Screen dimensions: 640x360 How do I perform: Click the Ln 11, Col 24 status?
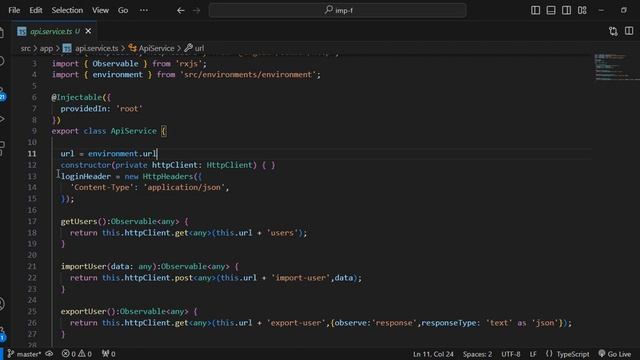click(x=433, y=354)
